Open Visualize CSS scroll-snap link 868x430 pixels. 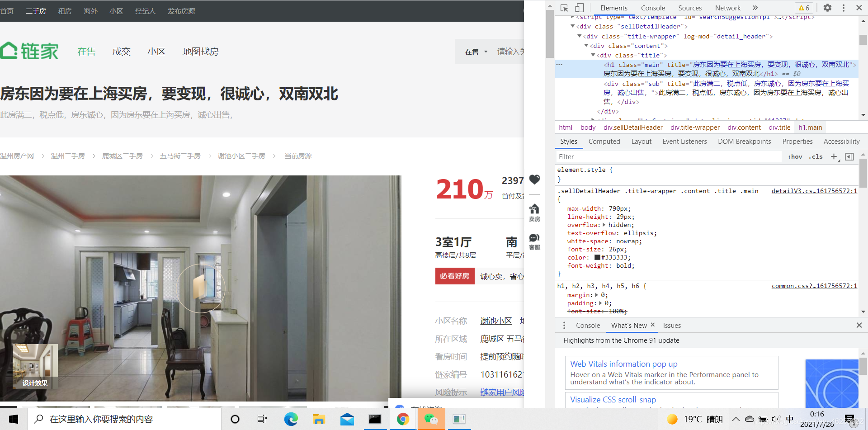coord(613,400)
